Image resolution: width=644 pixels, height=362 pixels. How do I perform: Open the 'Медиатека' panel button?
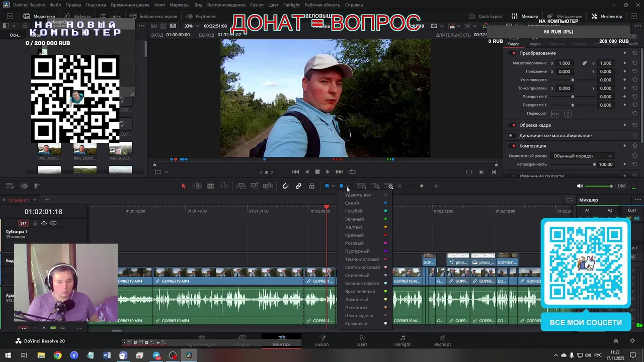click(x=40, y=16)
